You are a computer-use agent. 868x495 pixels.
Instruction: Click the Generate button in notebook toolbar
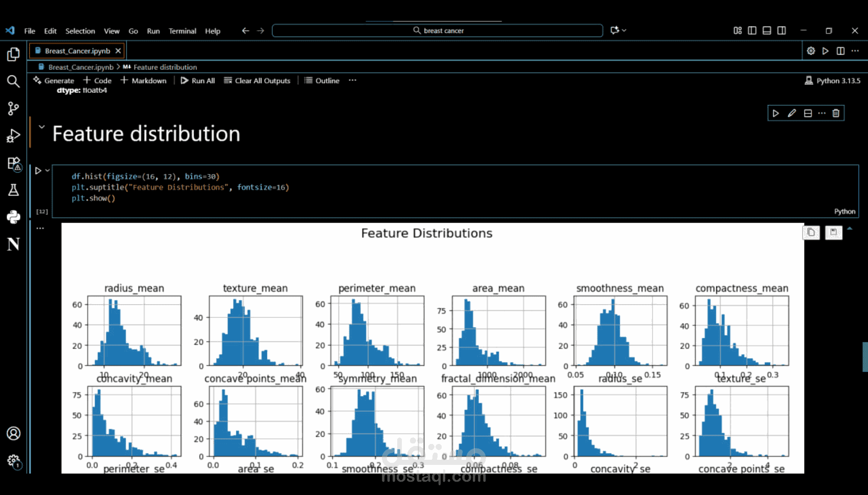54,81
